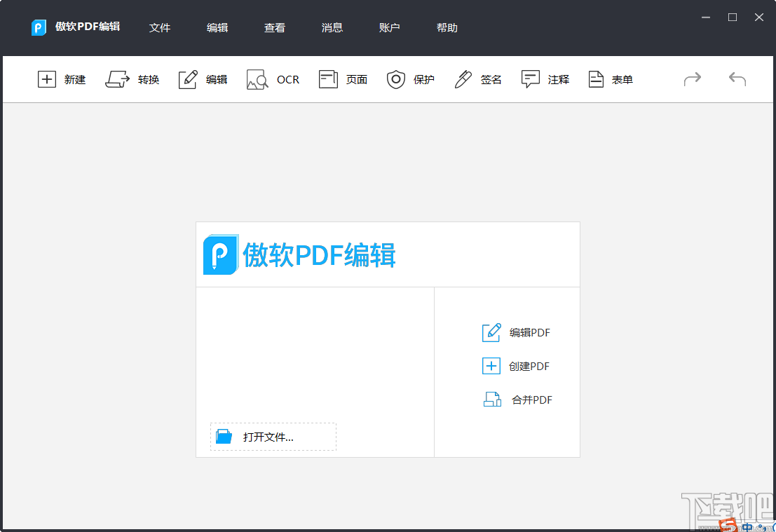Click the 新建 toolbar label
This screenshot has width=776, height=532.
[75, 80]
